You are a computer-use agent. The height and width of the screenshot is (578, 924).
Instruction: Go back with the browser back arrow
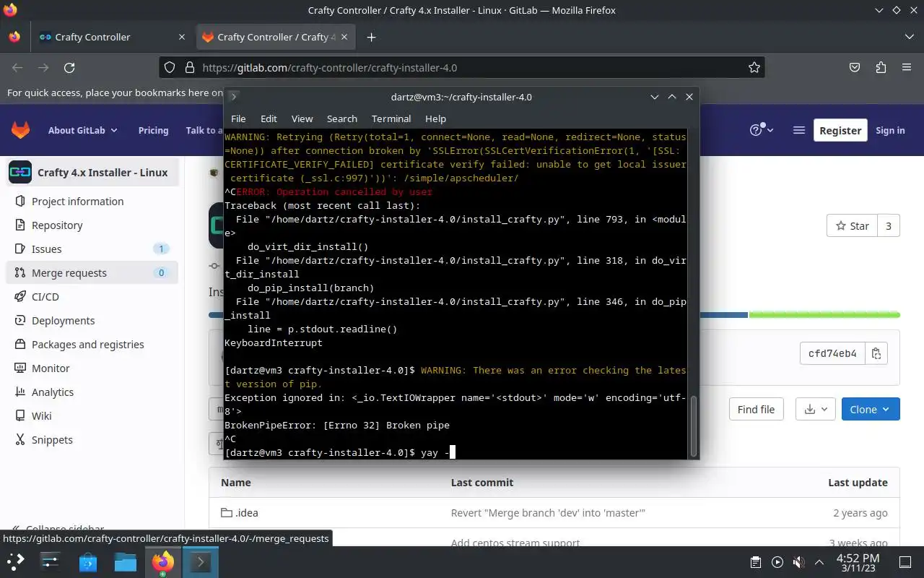click(17, 67)
